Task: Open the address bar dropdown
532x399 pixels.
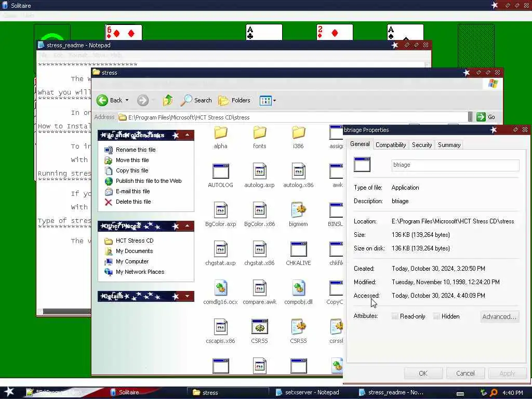Action: (470, 117)
